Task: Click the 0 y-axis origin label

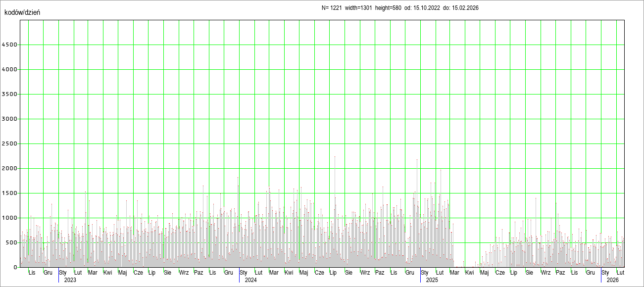Action: pyautogui.click(x=15, y=268)
